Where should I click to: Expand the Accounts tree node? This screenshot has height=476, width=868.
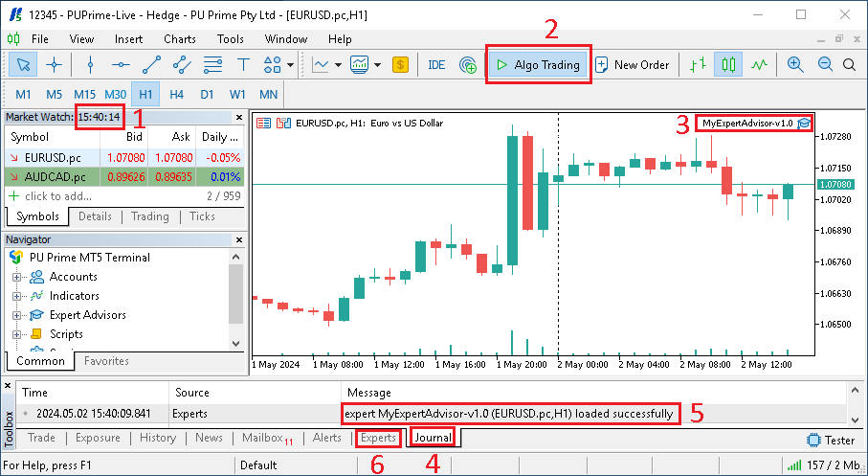click(16, 277)
